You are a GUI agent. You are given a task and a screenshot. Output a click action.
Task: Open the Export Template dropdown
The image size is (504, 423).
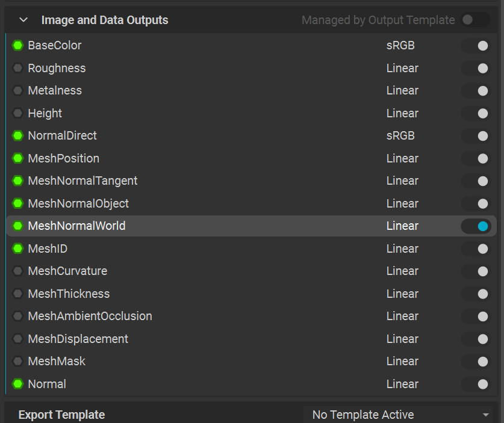tap(398, 415)
